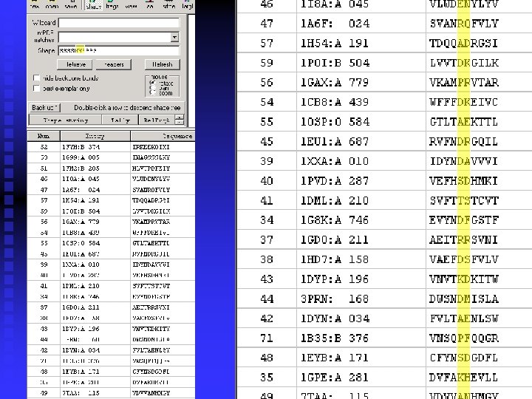532x399 pixels.
Task: Click sequence 'IDYNDAVVVI' in enlarged table
Action: click(x=464, y=161)
